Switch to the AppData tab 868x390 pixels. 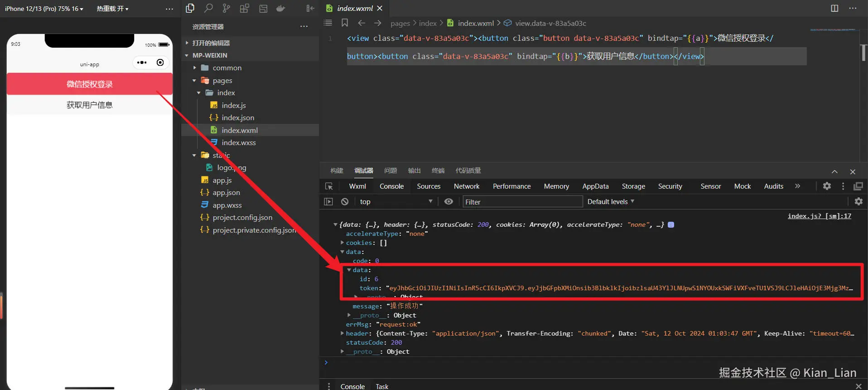pyautogui.click(x=595, y=186)
